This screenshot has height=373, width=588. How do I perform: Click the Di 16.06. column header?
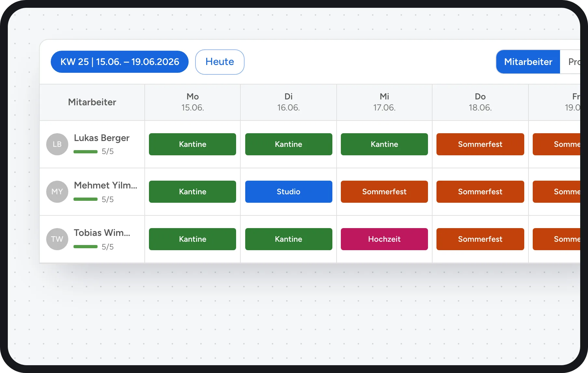[x=288, y=102]
